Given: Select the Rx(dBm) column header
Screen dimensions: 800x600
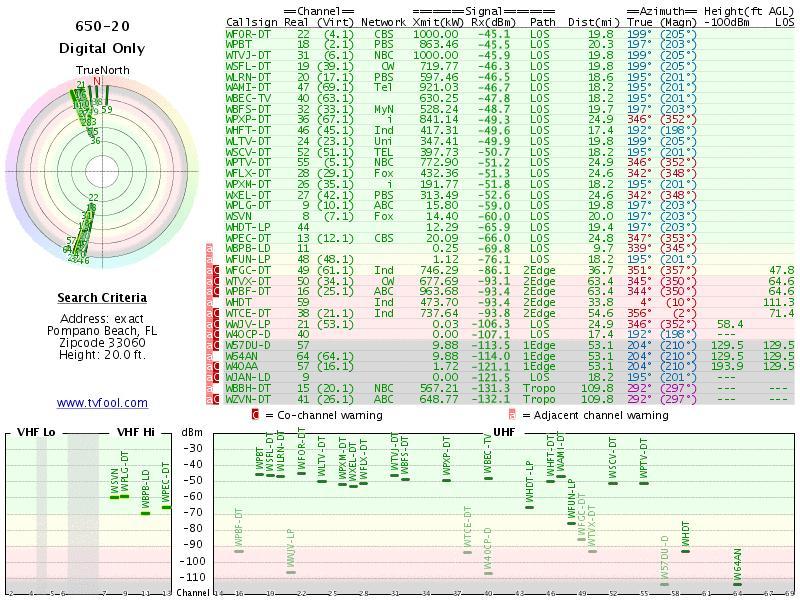Looking at the screenshot, I should pyautogui.click(x=493, y=22).
